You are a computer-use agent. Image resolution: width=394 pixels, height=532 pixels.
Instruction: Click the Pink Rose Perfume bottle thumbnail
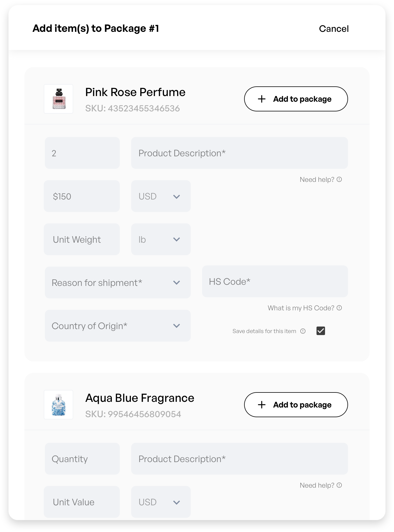pos(58,99)
